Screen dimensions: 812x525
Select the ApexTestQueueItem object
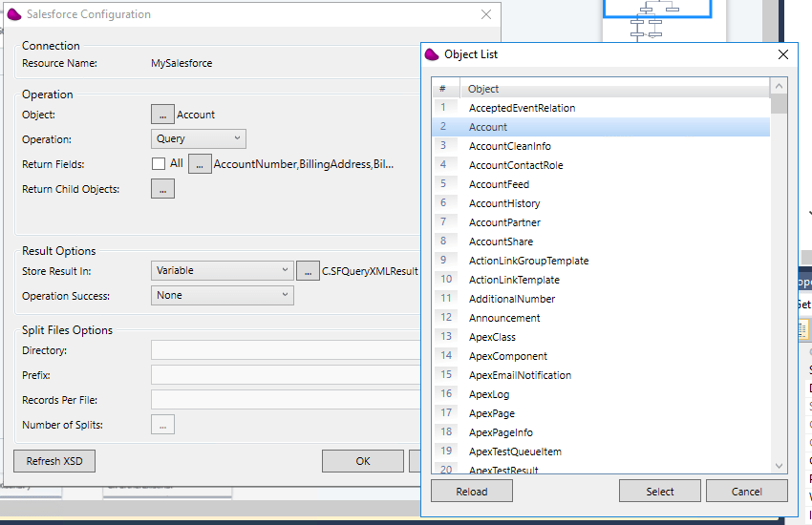[601, 452]
